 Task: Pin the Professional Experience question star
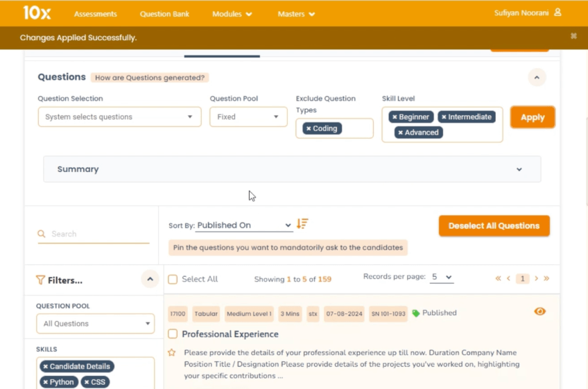[172, 352]
